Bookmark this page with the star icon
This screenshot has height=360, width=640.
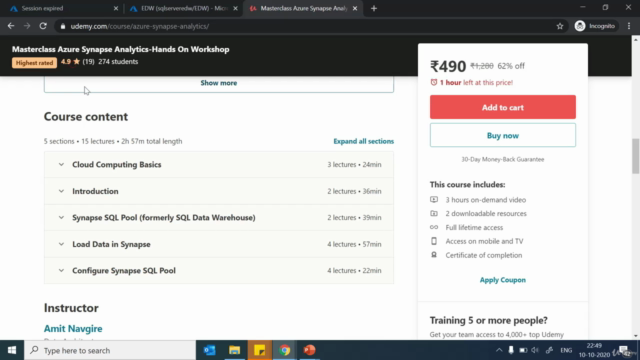[x=560, y=26]
